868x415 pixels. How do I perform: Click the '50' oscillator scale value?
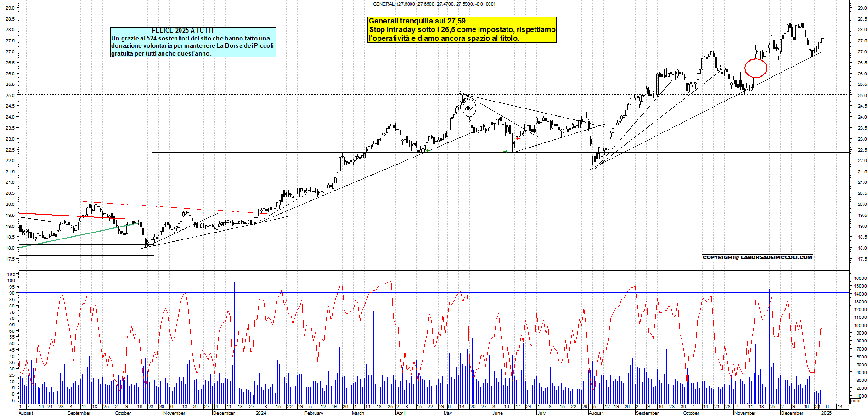click(12, 343)
